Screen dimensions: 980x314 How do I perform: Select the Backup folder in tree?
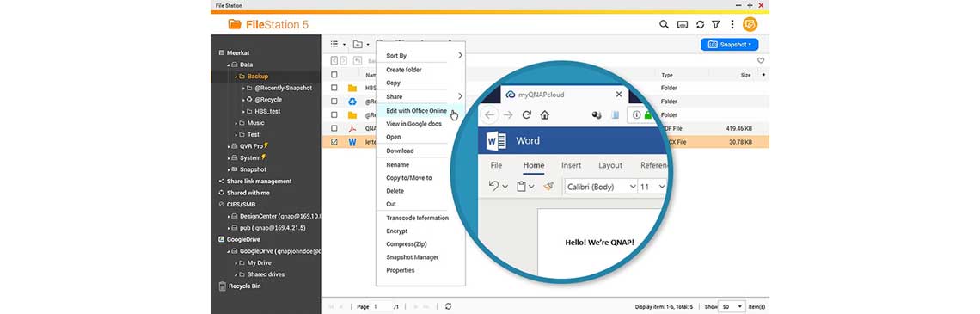(x=258, y=77)
